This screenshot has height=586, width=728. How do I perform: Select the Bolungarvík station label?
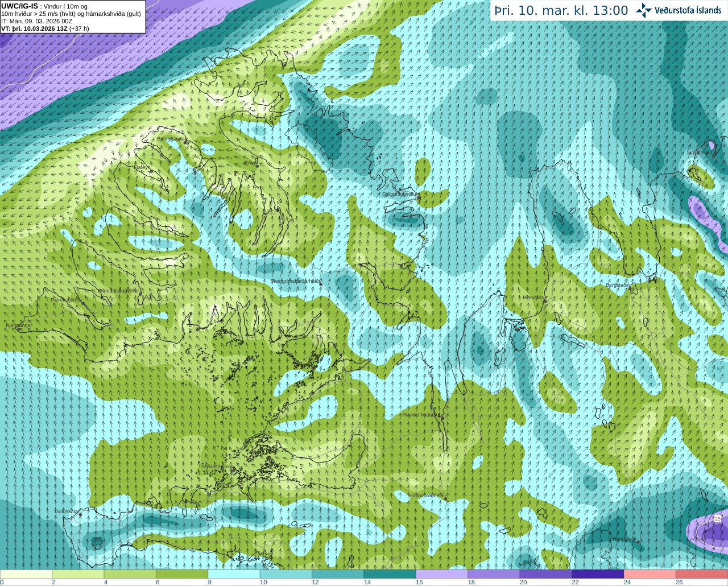[x=169, y=138]
